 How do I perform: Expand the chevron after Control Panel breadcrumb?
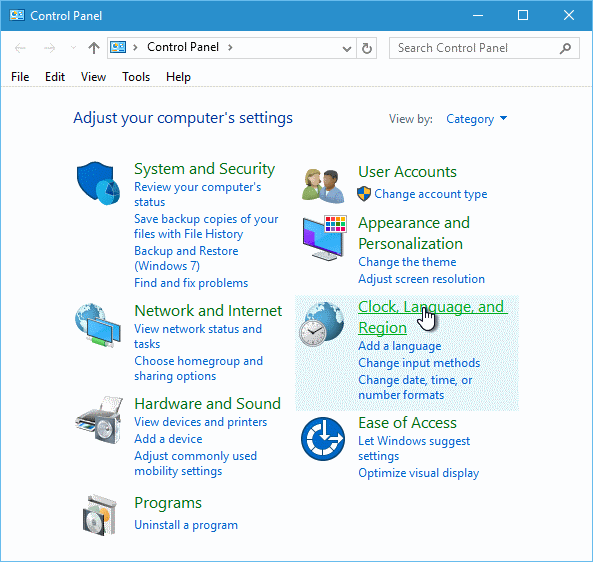pyautogui.click(x=230, y=47)
